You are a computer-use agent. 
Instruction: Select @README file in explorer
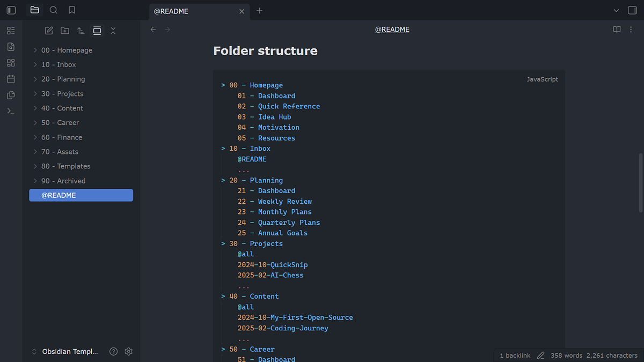coord(81,195)
